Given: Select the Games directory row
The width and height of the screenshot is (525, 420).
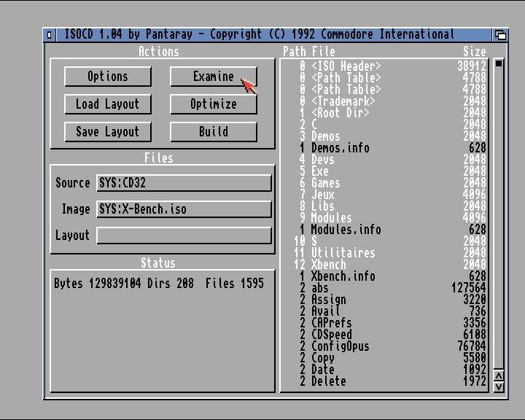Looking at the screenshot, I should coord(384,183).
